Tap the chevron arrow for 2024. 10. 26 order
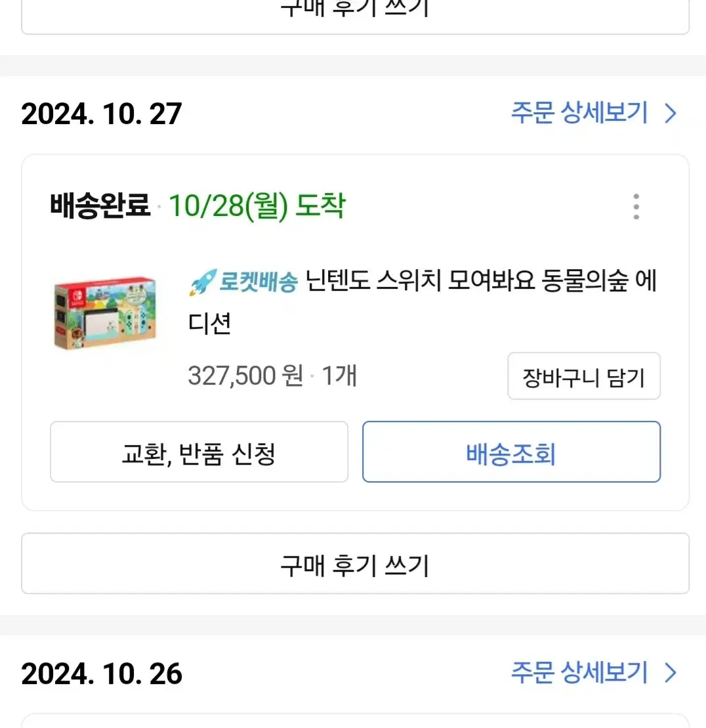 (x=671, y=673)
